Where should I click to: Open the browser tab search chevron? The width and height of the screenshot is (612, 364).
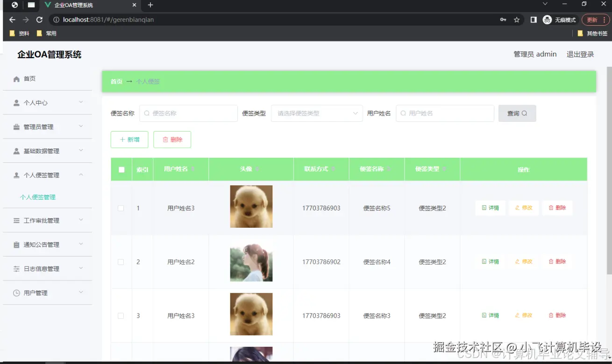coord(545,4)
